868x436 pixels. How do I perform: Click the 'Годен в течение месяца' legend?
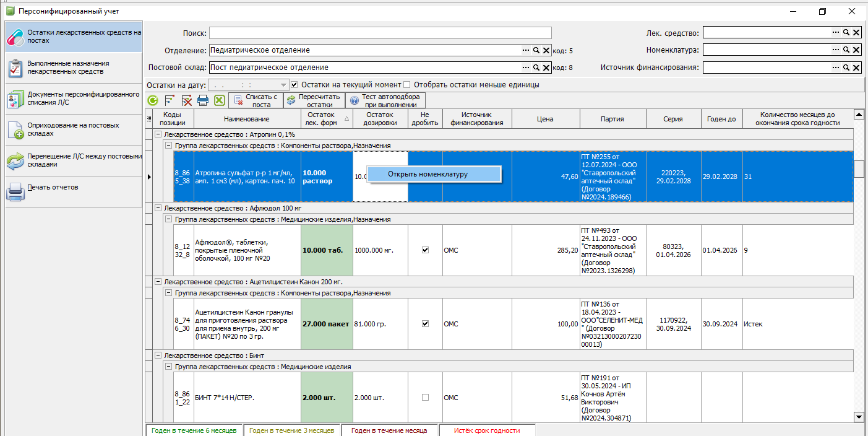pos(390,430)
